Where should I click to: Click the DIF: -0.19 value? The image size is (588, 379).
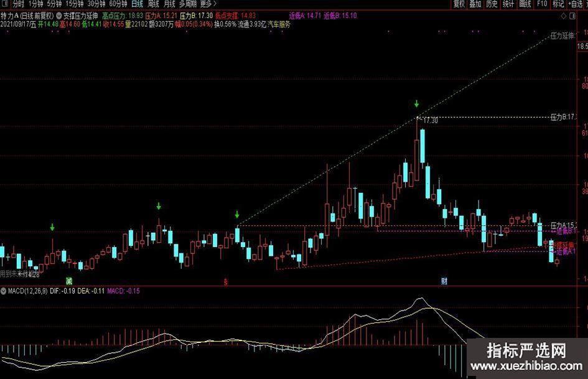click(62, 291)
